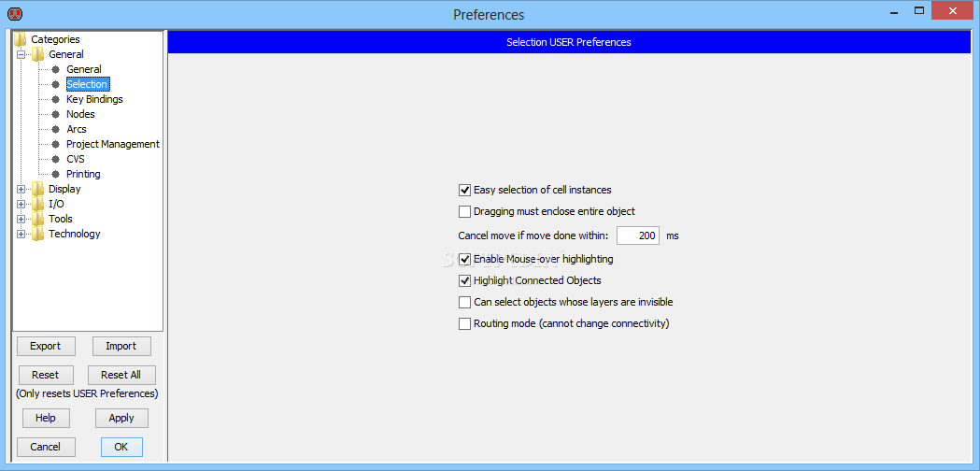Disable Enable Mouse-over highlighting checkbox
The image size is (980, 471).
point(464,259)
